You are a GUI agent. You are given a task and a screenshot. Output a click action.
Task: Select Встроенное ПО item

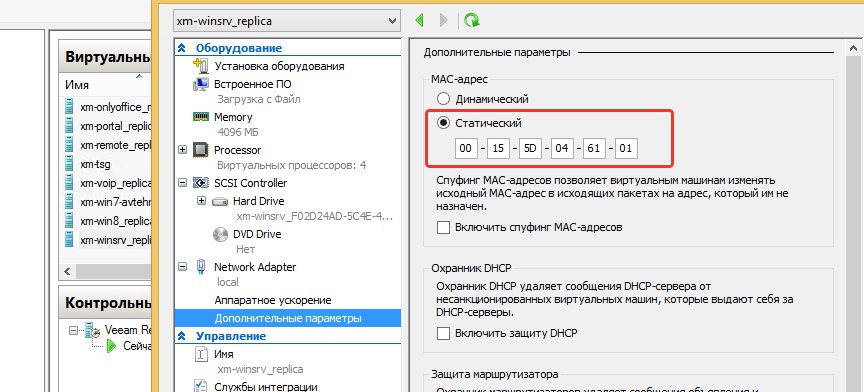tap(253, 84)
